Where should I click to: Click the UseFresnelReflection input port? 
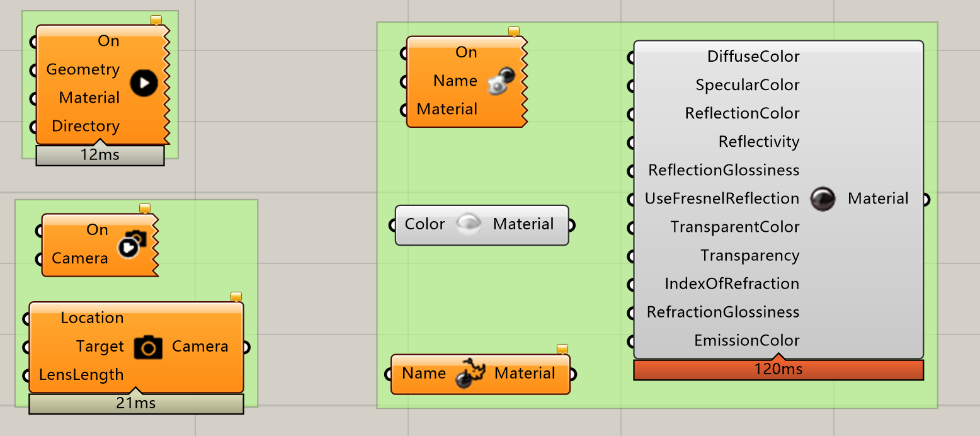631,200
